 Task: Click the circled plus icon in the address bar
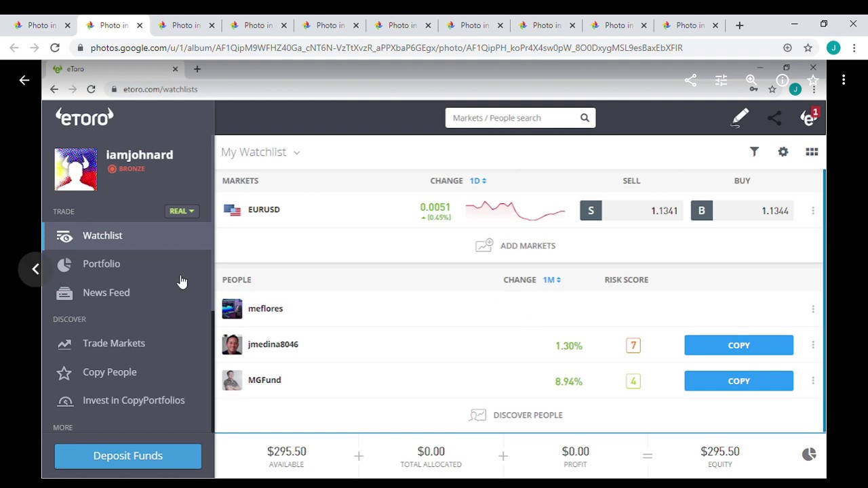tap(787, 47)
